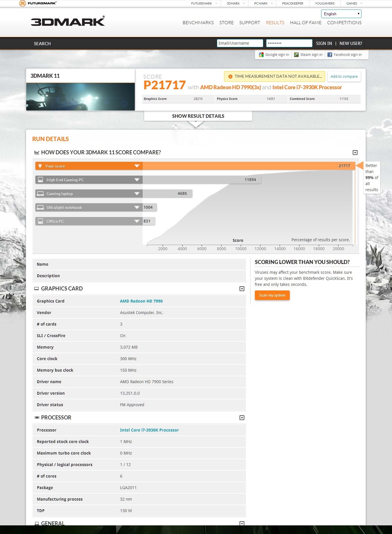Viewport: 392px width, 534px height.
Task: Open the RESULTS nav item
Action: (275, 23)
